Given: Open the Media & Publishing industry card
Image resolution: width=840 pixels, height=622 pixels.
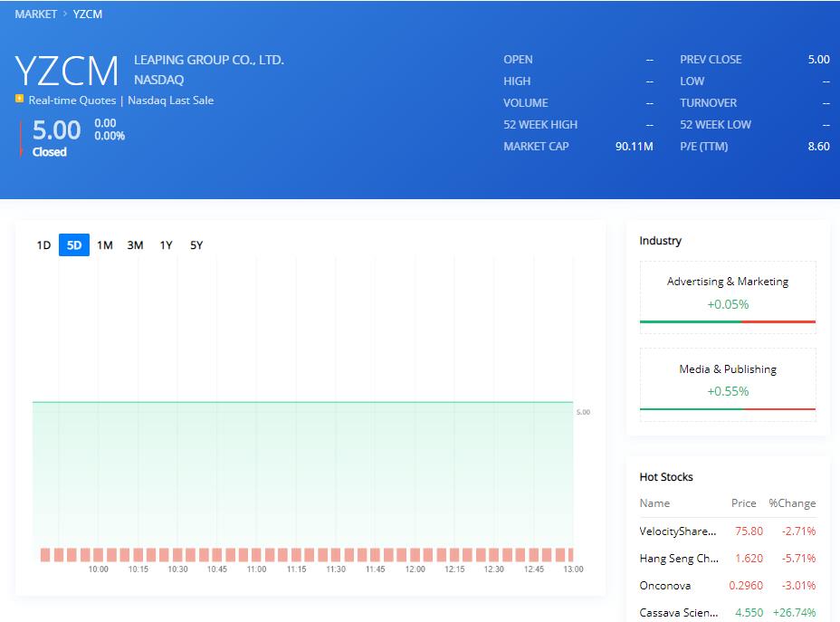Looking at the screenshot, I should click(x=727, y=379).
